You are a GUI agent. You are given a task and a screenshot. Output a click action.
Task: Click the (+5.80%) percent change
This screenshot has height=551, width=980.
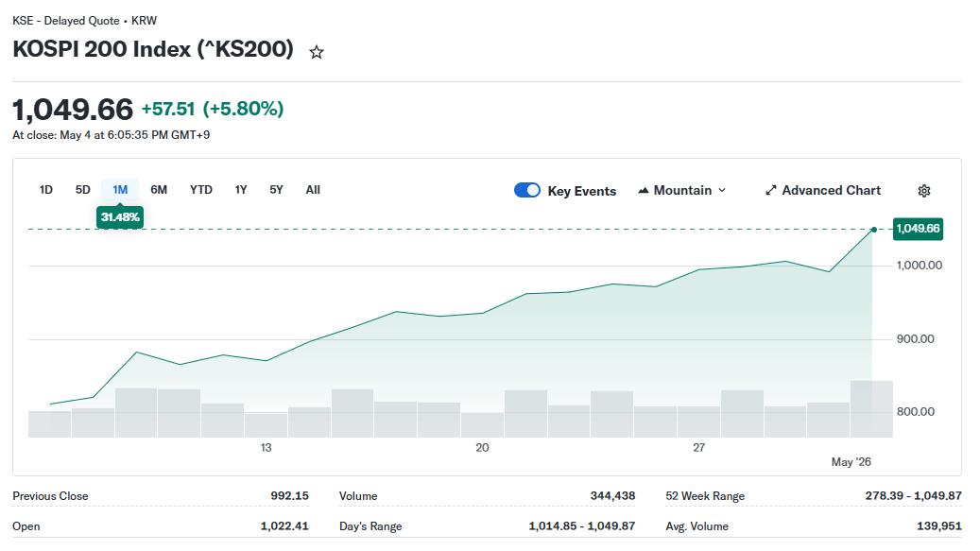click(x=243, y=109)
